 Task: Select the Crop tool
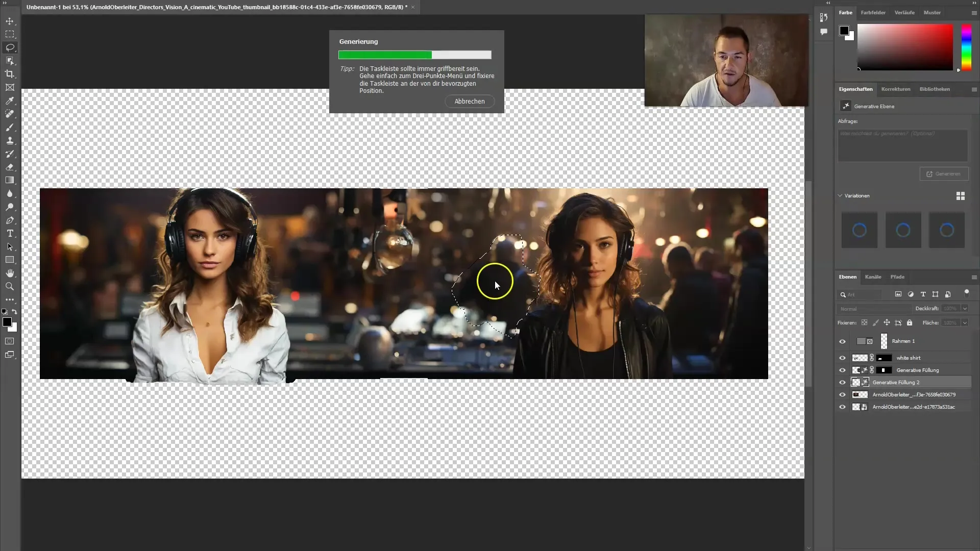[10, 74]
